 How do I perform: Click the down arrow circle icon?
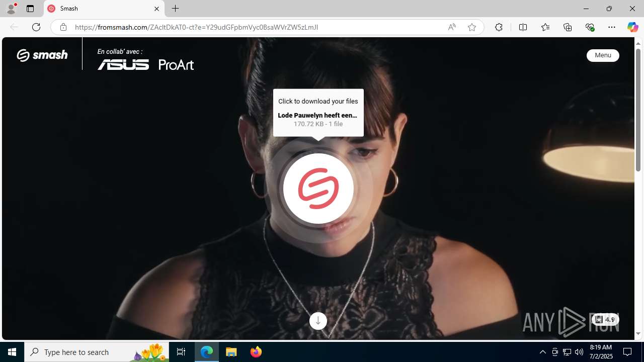point(318,321)
